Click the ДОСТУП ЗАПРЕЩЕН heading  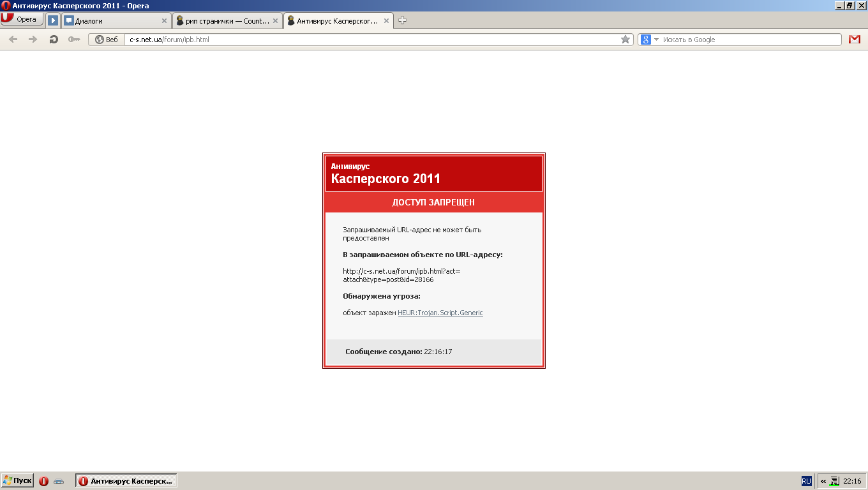[433, 202]
